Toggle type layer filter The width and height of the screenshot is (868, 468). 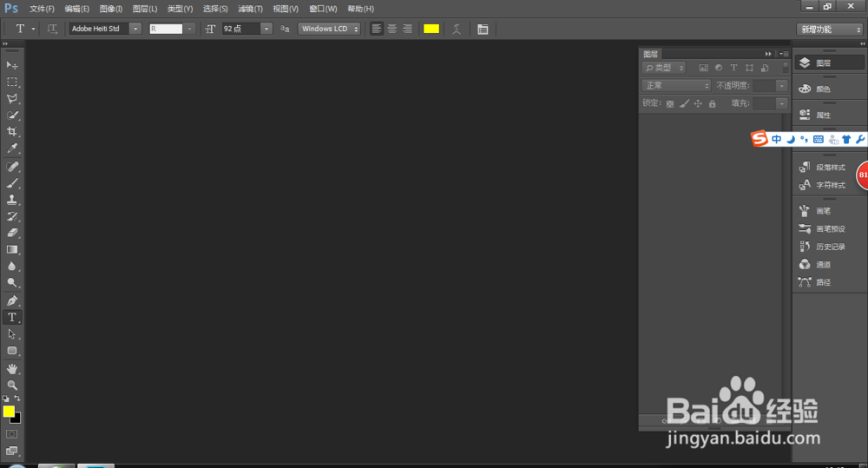733,68
